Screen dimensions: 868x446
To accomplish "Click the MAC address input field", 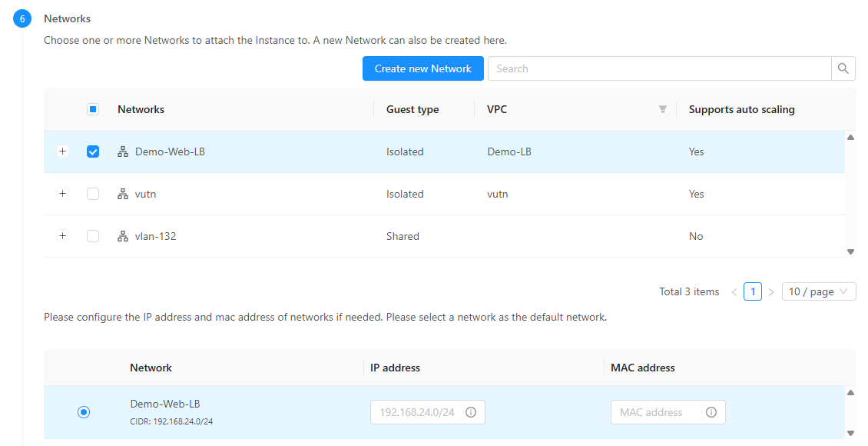I will point(657,412).
